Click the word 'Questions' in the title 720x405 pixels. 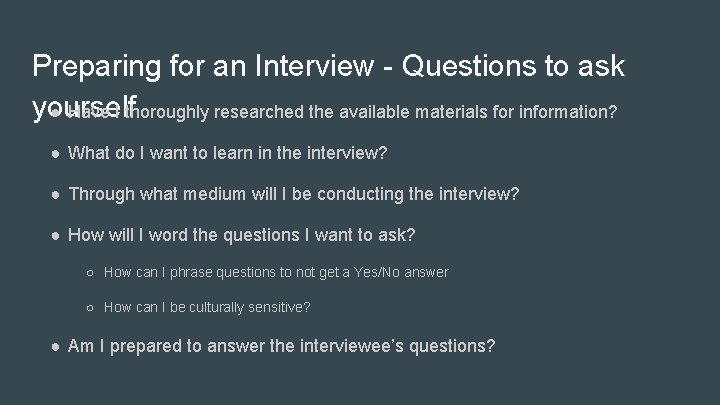469,65
